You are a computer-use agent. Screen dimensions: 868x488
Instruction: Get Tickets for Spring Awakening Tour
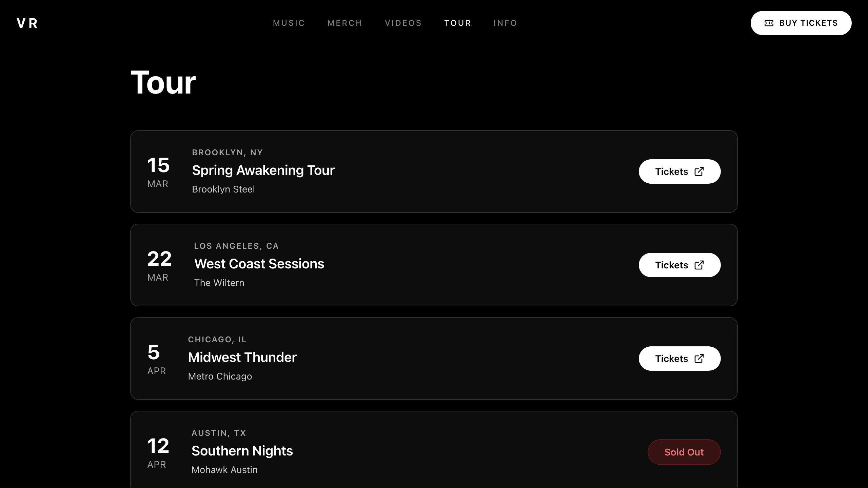click(679, 171)
